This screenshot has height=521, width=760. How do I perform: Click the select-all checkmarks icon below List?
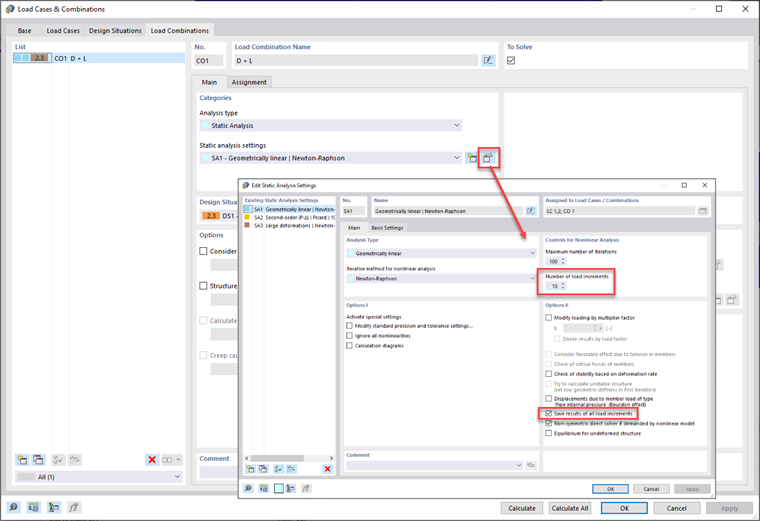point(58,459)
